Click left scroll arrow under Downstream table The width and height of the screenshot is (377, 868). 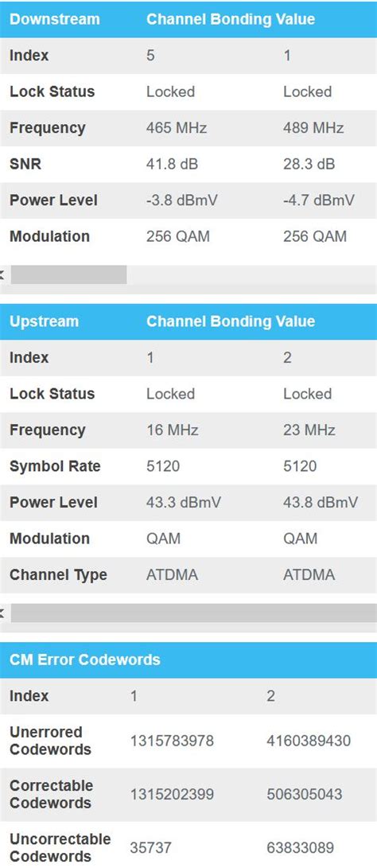coord(2,274)
